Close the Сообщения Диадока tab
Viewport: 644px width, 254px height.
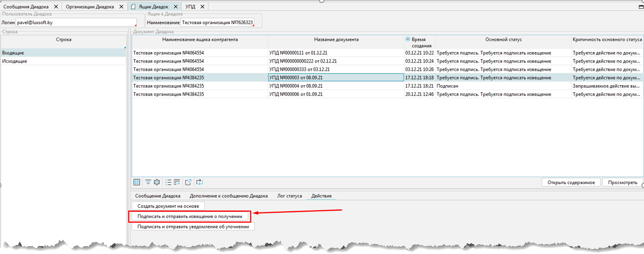tap(56, 7)
